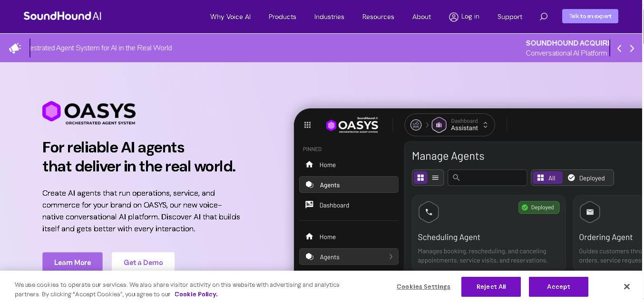
Task: Open the Cookie Policy link
Action: (x=196, y=294)
